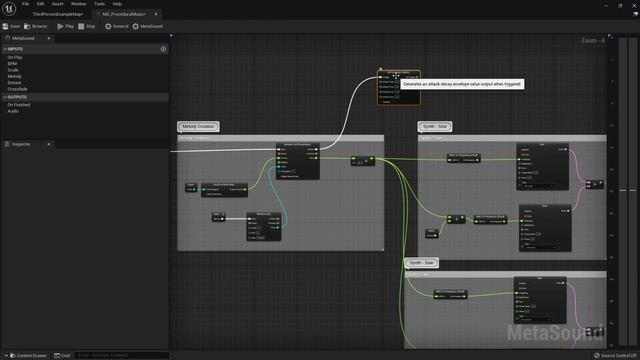Save the MetaSound asset
The image size is (640, 360).
(x=11, y=26)
